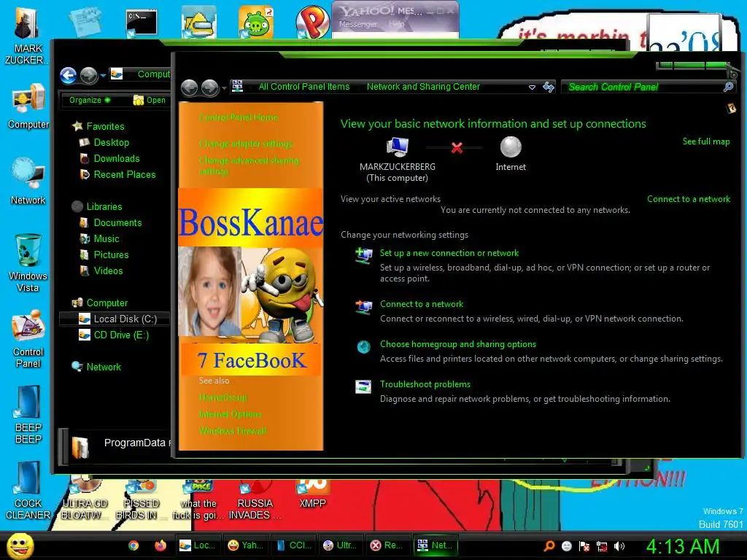Click Change adapter settings in the sidebar
The image size is (747, 560).
click(x=246, y=144)
